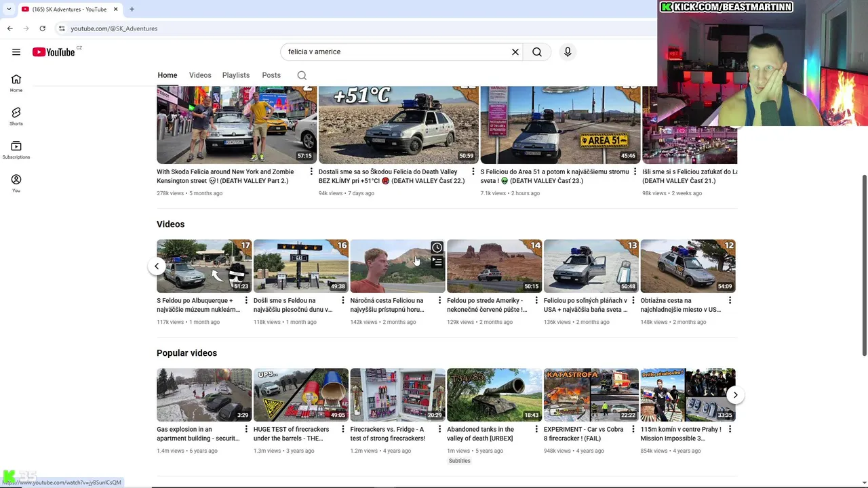Play the Albuquerque 51:23 thumbnail
This screenshot has width=868, height=488.
[x=204, y=266]
